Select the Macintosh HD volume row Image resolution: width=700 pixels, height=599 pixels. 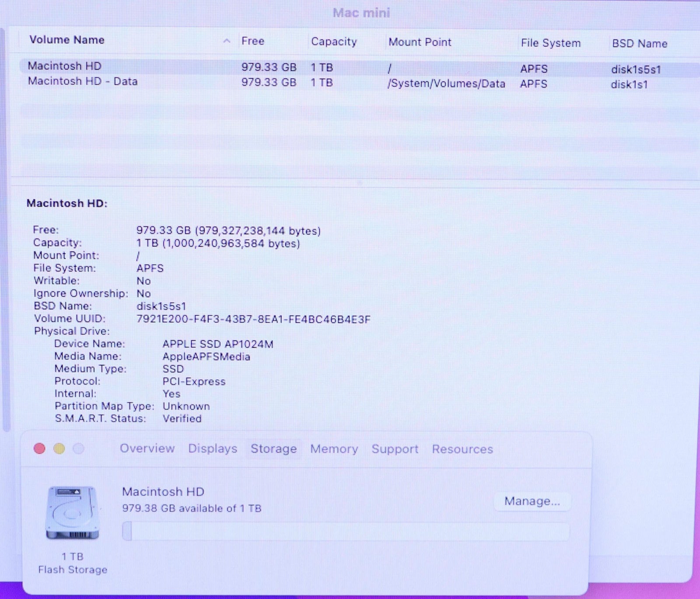point(359,67)
